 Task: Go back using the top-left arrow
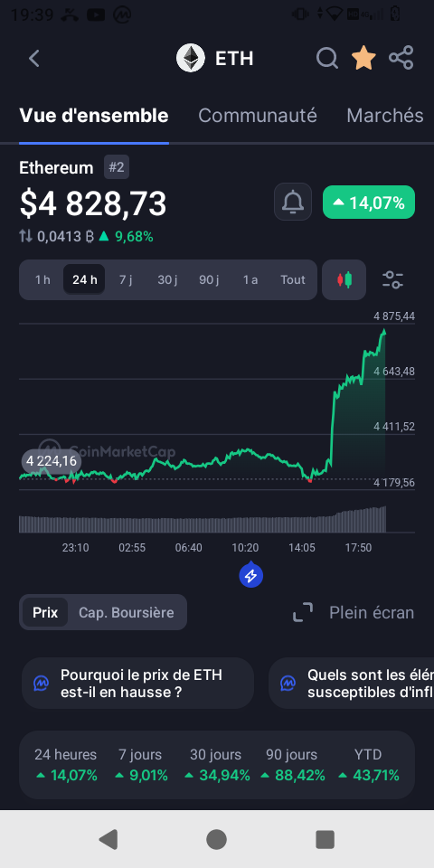tap(34, 58)
